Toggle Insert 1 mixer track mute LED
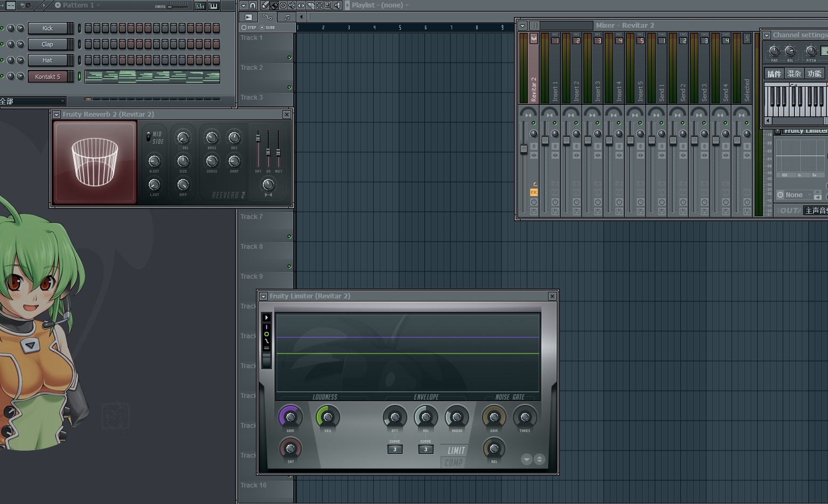The height and width of the screenshot is (504, 828). click(x=554, y=123)
